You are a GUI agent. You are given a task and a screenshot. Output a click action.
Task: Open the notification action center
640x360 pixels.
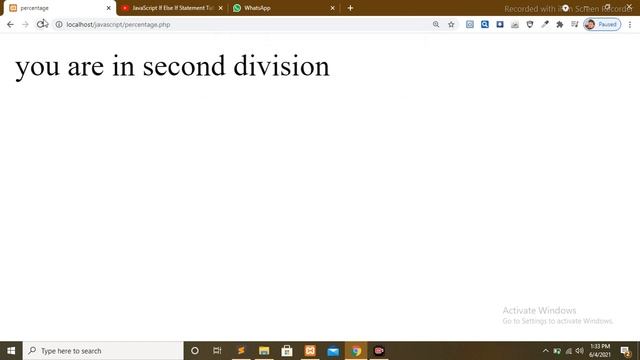click(625, 351)
